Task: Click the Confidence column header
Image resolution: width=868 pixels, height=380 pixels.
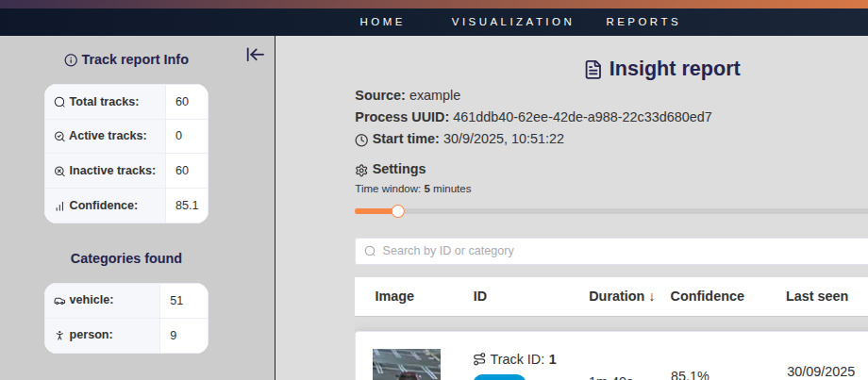Action: 707,296
